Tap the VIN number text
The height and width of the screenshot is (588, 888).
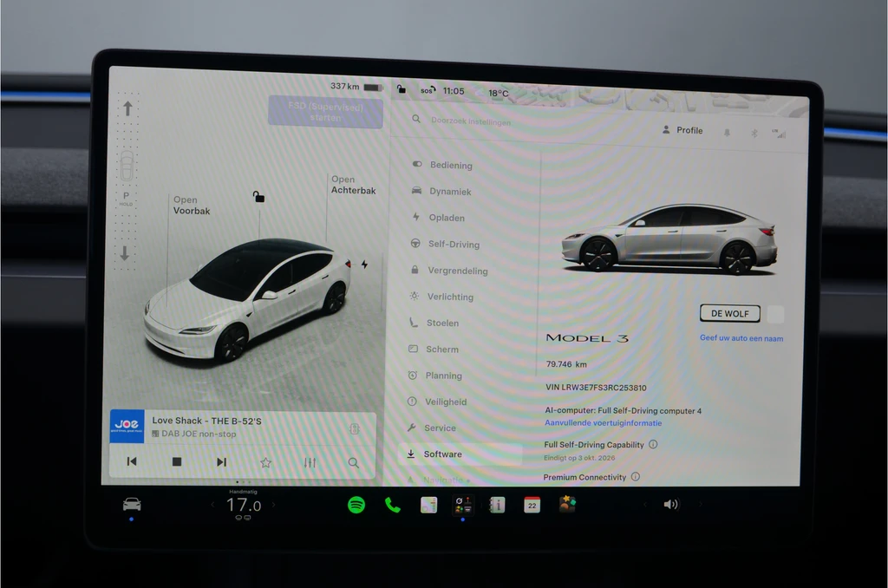pyautogui.click(x=596, y=388)
